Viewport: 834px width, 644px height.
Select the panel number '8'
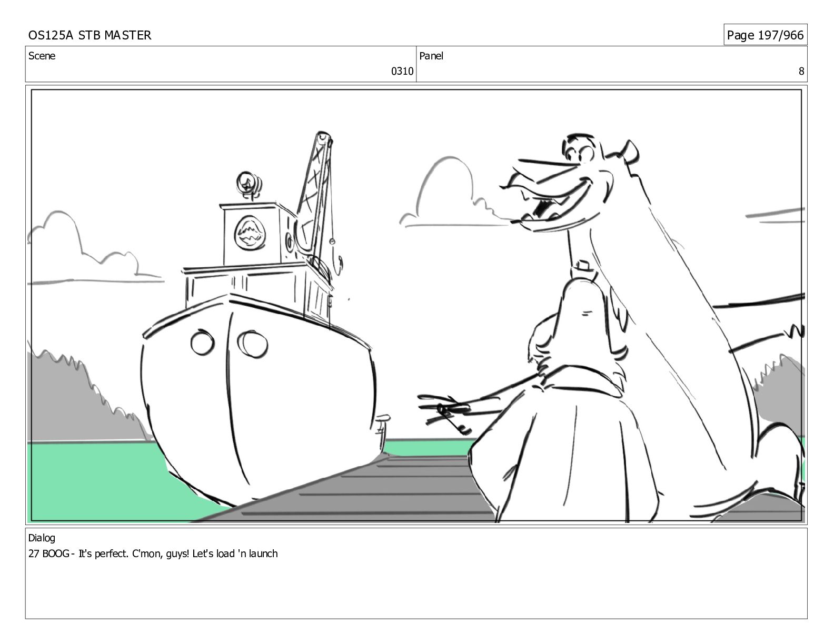click(801, 72)
